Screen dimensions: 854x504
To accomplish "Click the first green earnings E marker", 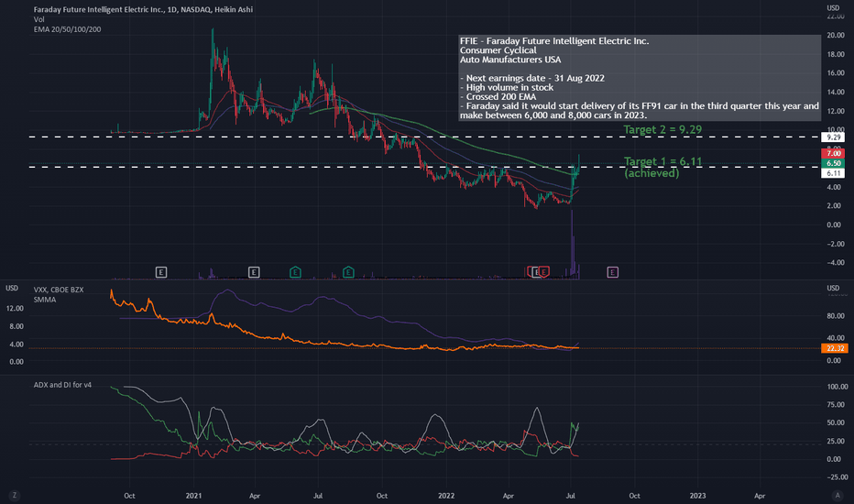I will (x=295, y=272).
